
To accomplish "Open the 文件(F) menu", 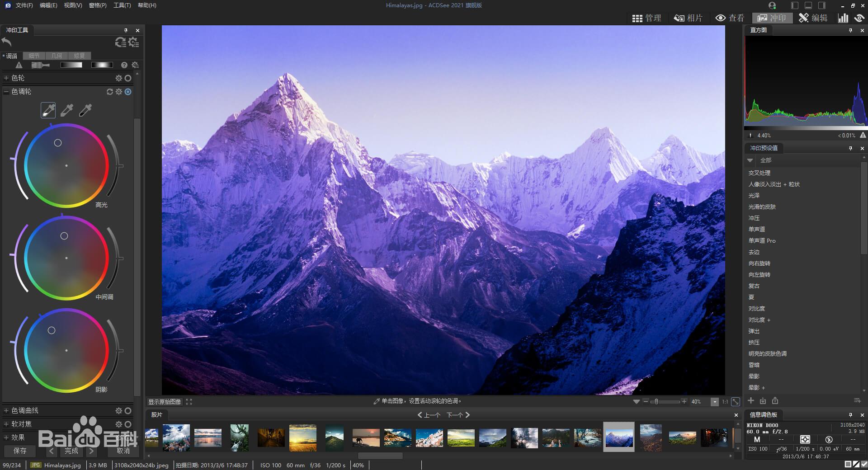I will pyautogui.click(x=24, y=5).
